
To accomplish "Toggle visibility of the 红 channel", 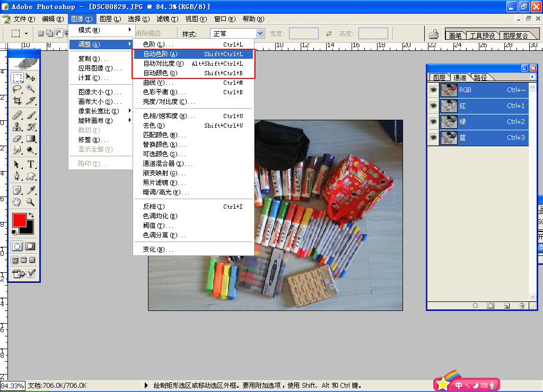I will 433,106.
